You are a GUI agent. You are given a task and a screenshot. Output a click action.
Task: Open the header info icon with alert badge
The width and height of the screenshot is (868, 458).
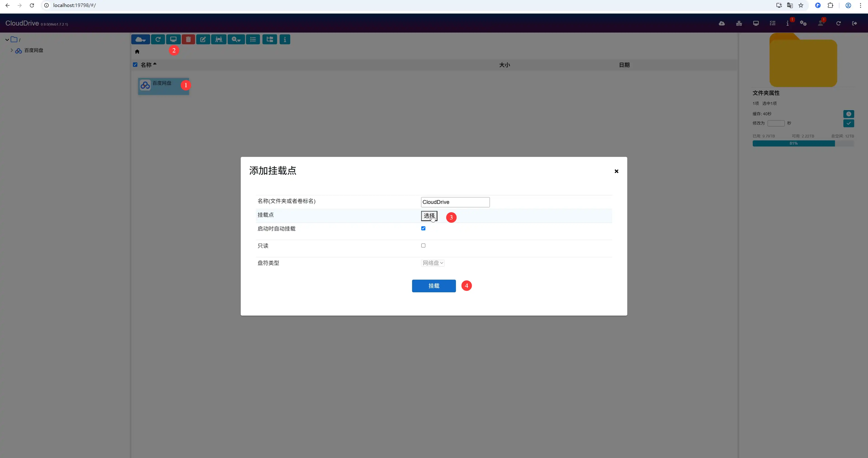[x=788, y=23]
